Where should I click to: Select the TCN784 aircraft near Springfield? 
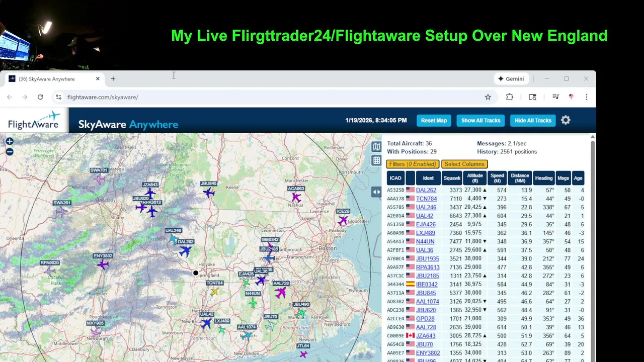click(215, 291)
